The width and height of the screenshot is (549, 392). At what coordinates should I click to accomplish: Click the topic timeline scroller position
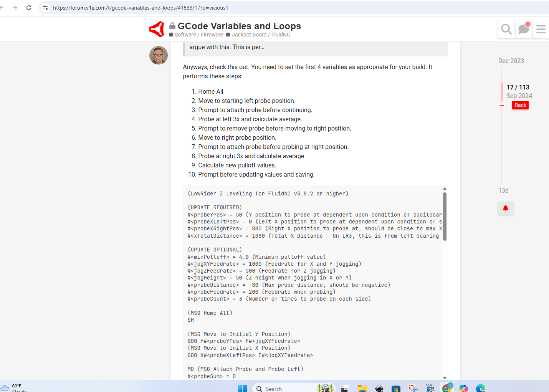point(518,91)
